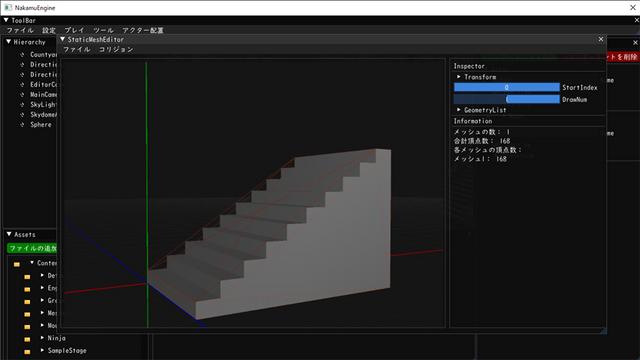The height and width of the screenshot is (360, 640).
Task: Collapse the Assets panel
Action: [x=9, y=234]
